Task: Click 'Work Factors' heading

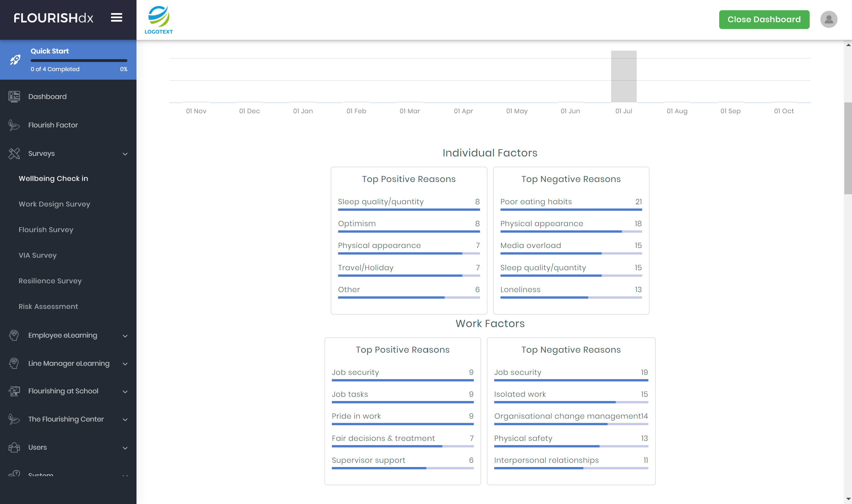Action: [x=490, y=323]
